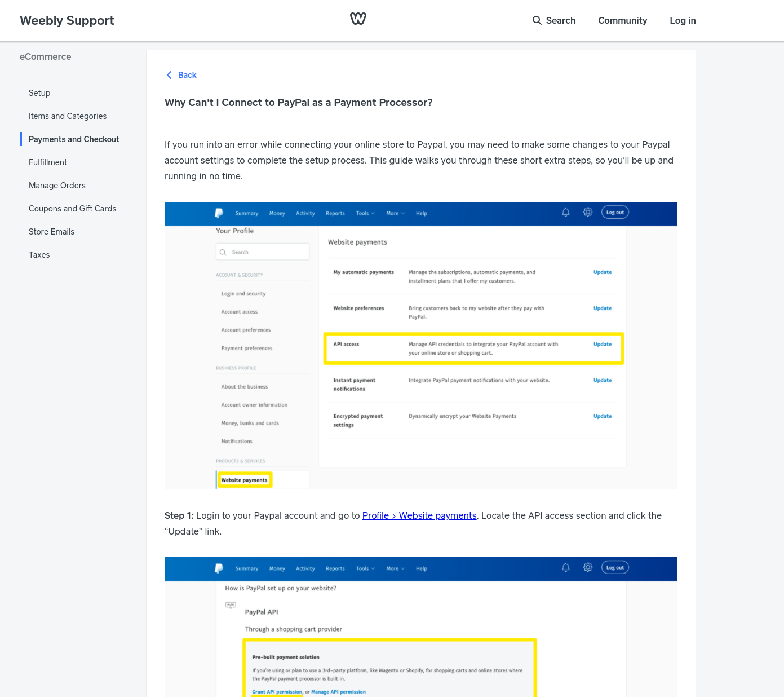Click the Log in link
The image size is (784, 697).
(683, 20)
